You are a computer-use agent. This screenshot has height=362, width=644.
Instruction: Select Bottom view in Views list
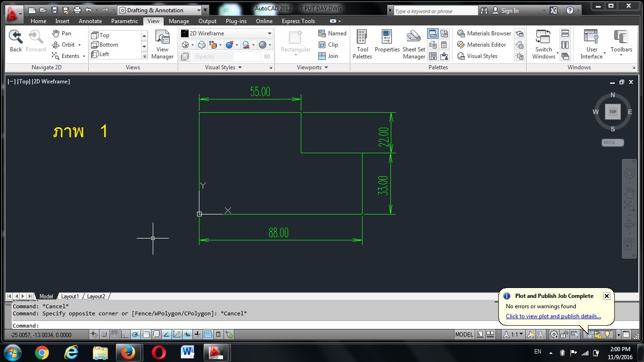point(116,45)
